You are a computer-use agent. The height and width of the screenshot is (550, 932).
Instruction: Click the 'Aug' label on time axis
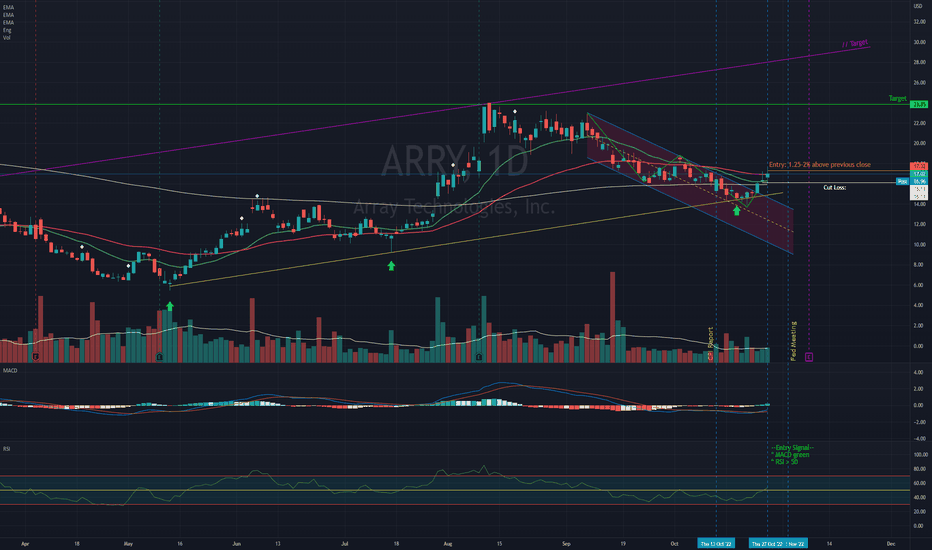[x=448, y=543]
